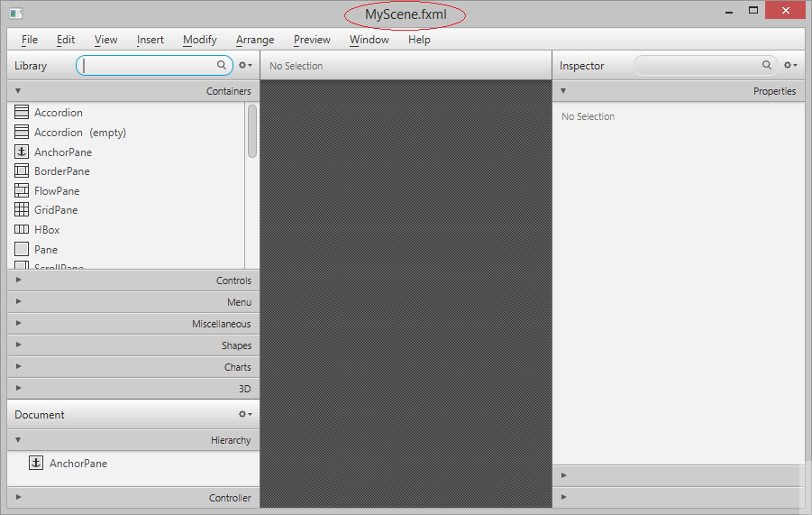Select the HBox library item text
This screenshot has width=812, height=515.
[47, 229]
